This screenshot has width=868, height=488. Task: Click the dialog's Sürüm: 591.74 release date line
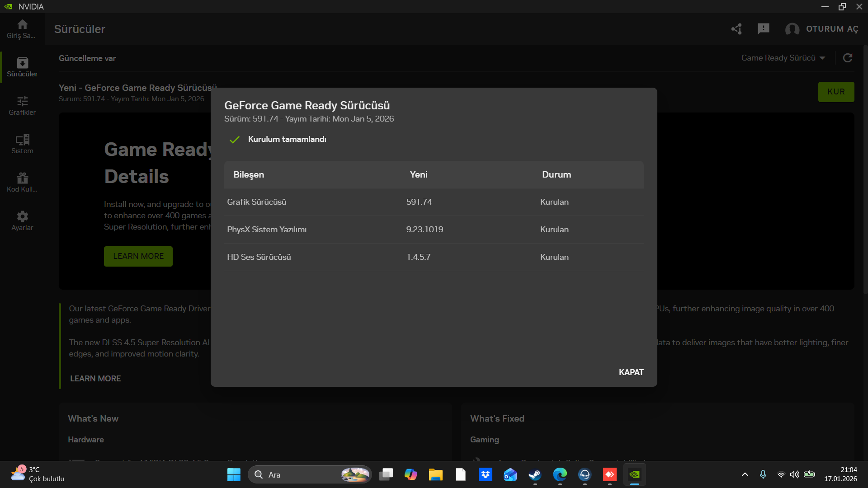(309, 119)
